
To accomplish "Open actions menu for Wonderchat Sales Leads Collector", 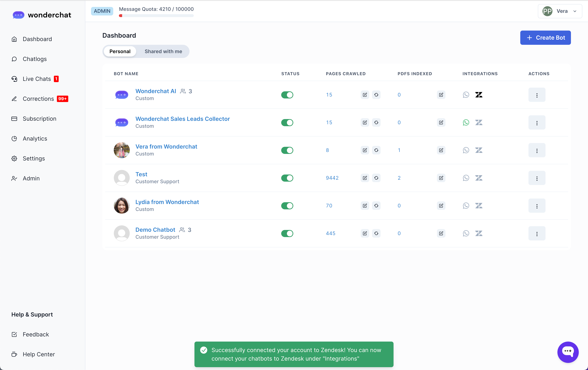I will tap(537, 122).
